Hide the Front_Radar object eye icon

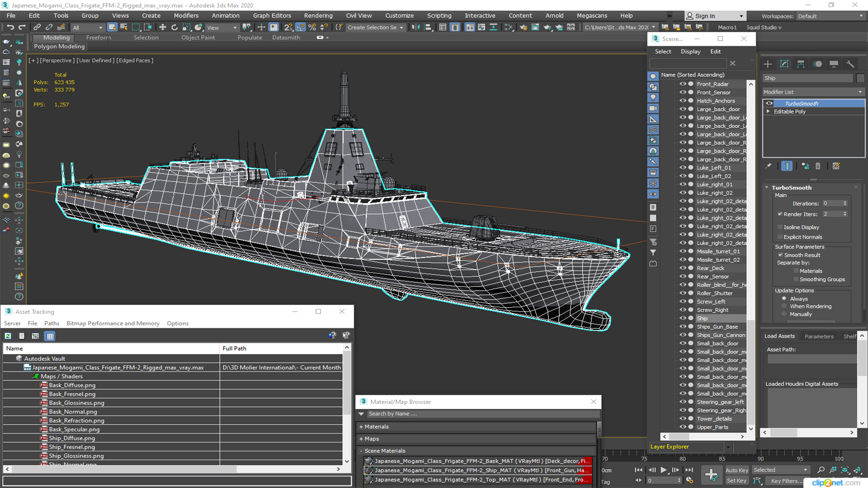coord(683,84)
